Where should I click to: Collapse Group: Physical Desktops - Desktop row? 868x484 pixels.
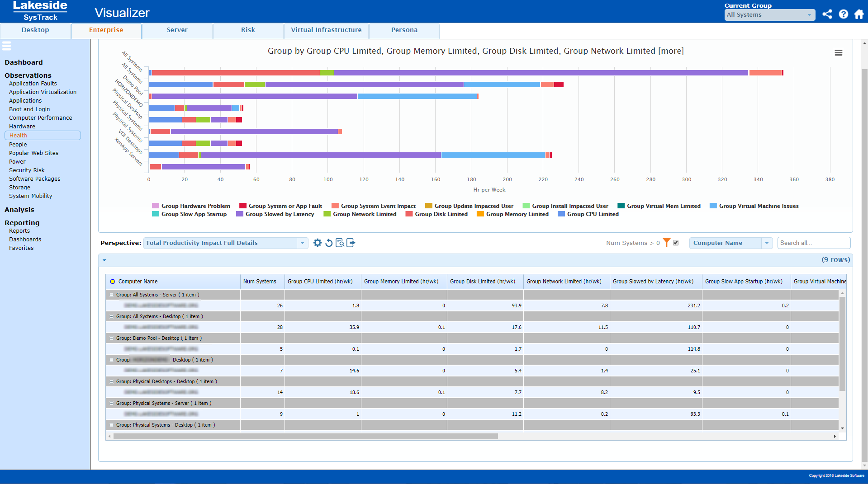(111, 381)
